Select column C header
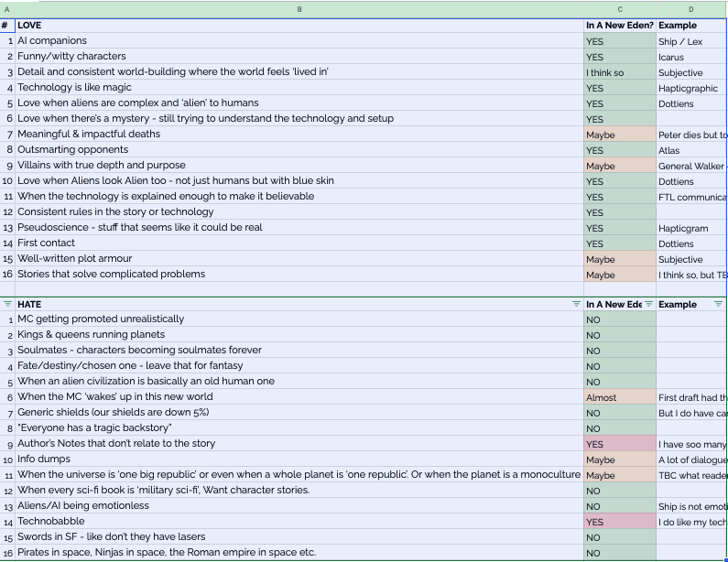 pyautogui.click(x=620, y=9)
